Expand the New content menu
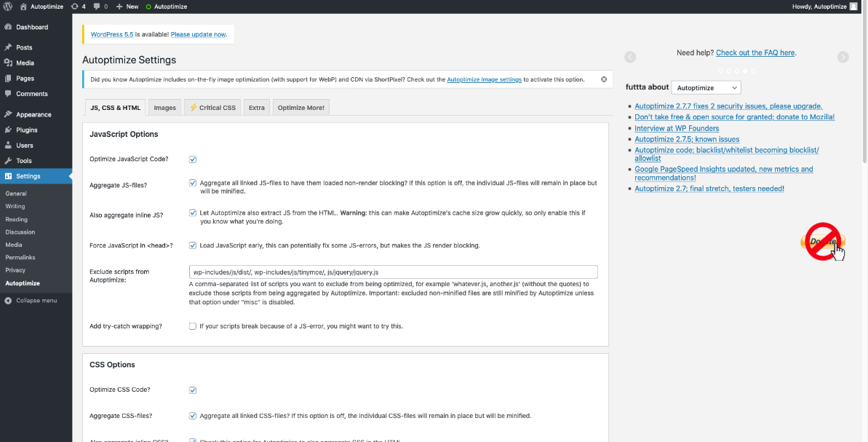This screenshot has height=442, width=868. [127, 7]
